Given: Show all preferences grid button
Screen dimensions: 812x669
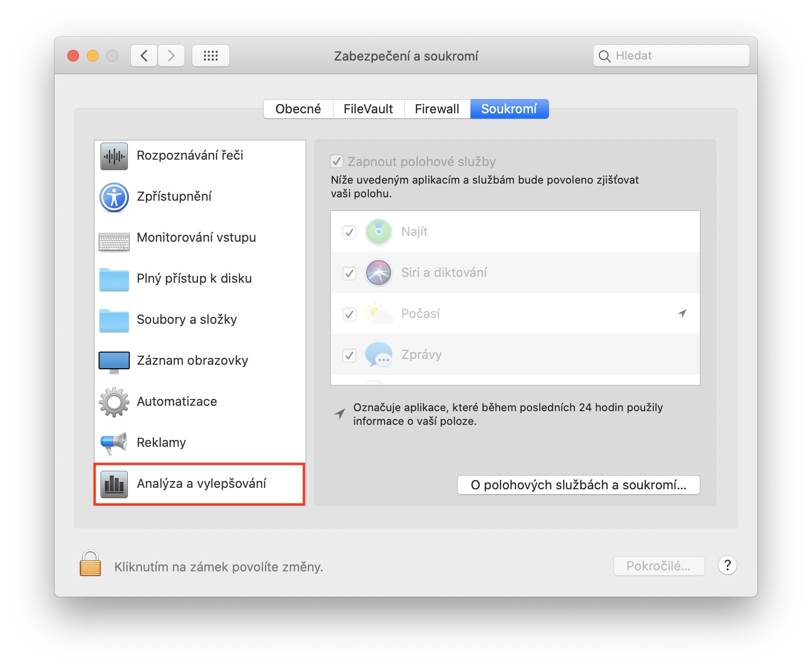Looking at the screenshot, I should pos(211,56).
